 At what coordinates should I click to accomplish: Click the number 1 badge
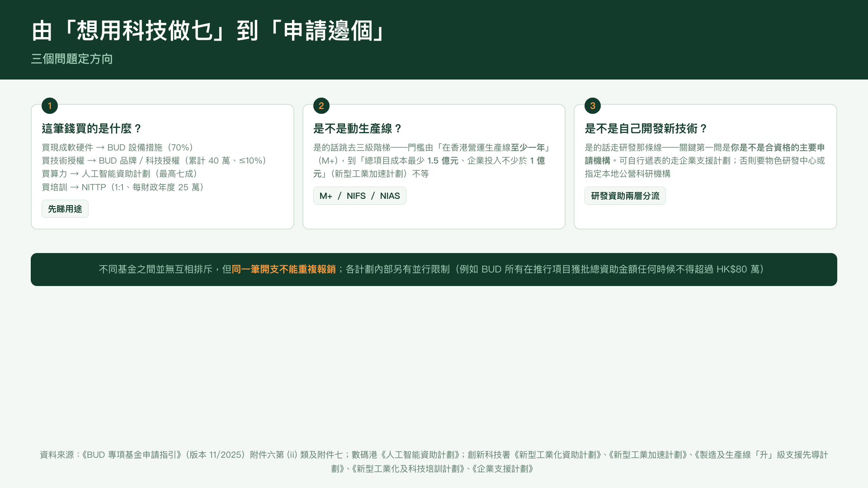pos(50,106)
